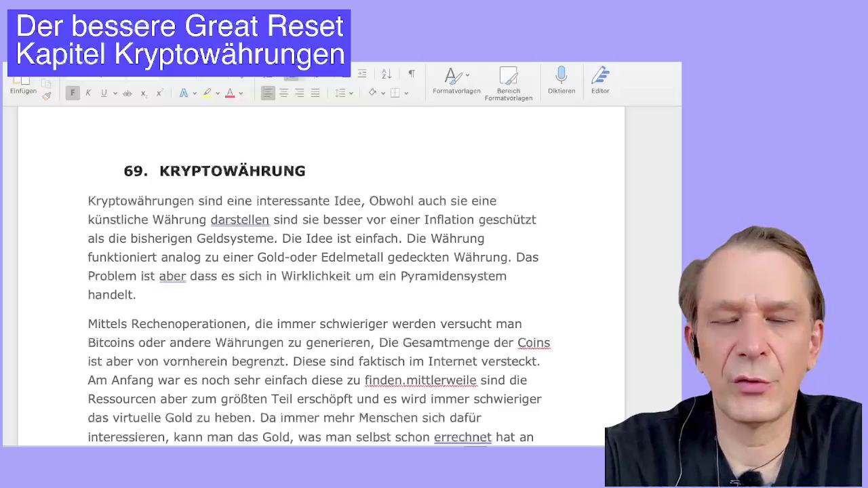This screenshot has height=488, width=868.
Task: Apply subscript formatting
Action: 143,93
